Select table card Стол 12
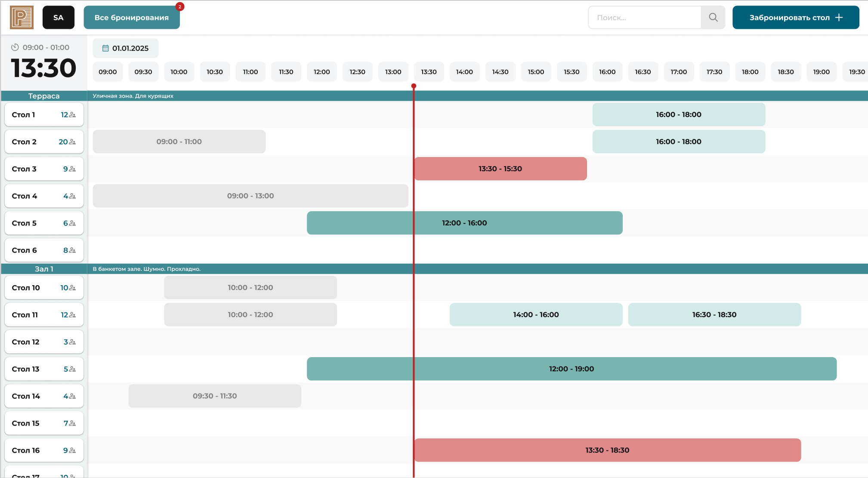Viewport: 868px width, 478px height. click(44, 342)
